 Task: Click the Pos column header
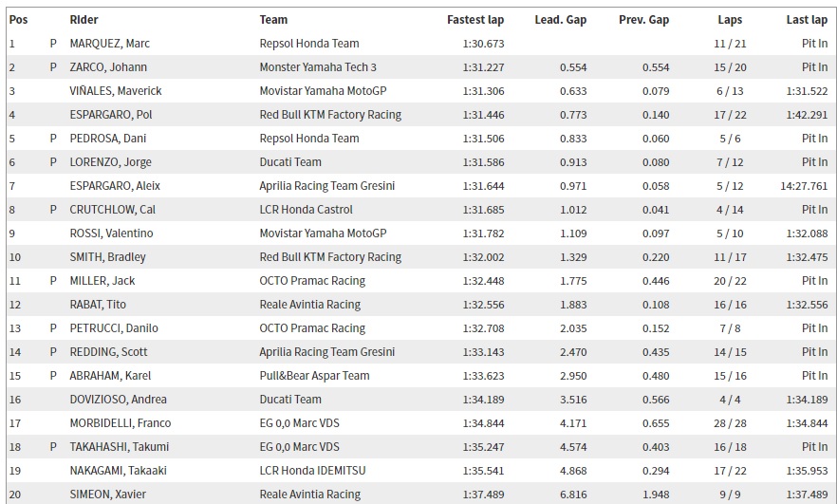coord(18,19)
